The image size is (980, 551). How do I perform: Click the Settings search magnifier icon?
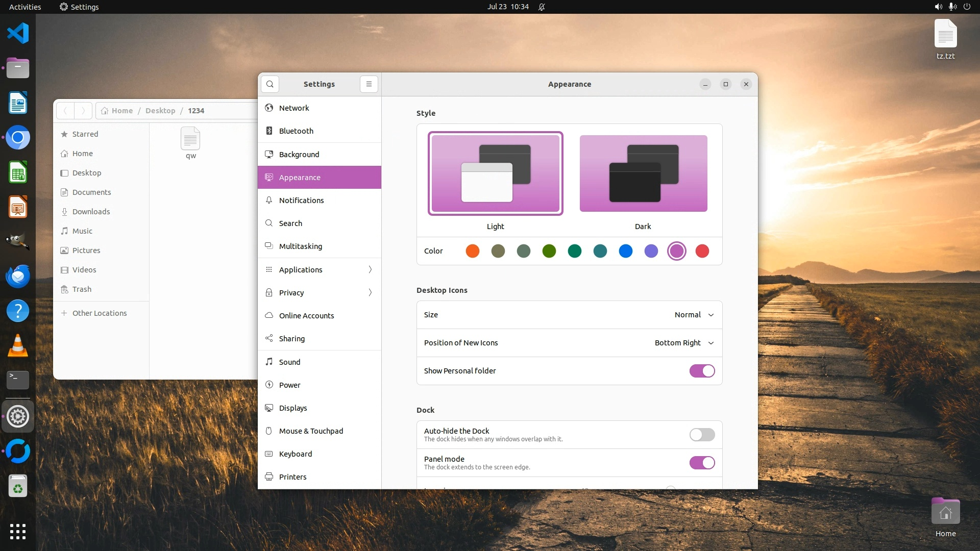point(270,84)
